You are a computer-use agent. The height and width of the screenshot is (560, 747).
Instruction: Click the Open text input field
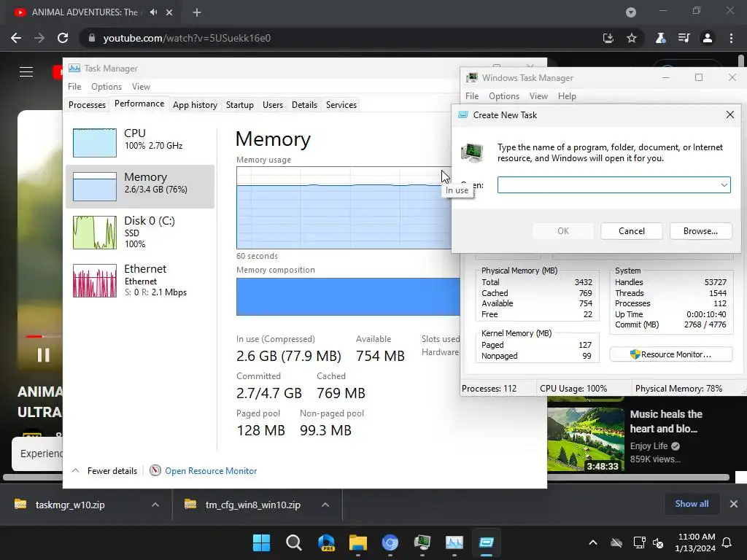pyautogui.click(x=614, y=184)
